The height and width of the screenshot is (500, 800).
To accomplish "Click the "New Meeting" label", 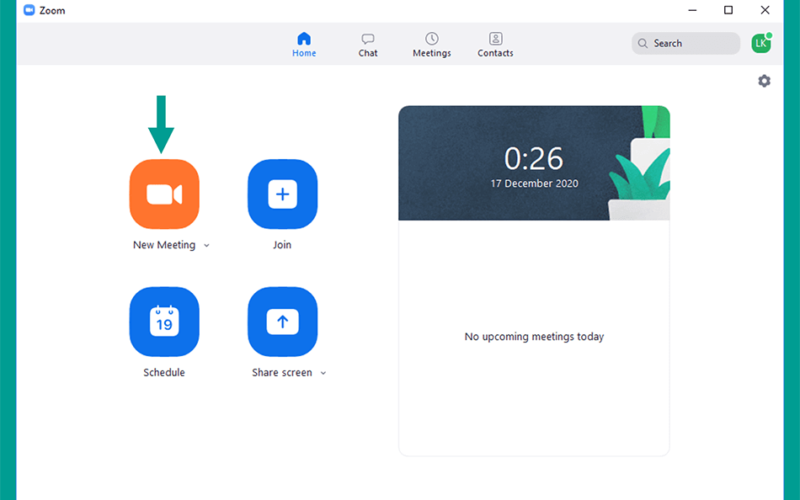I will click(x=164, y=245).
